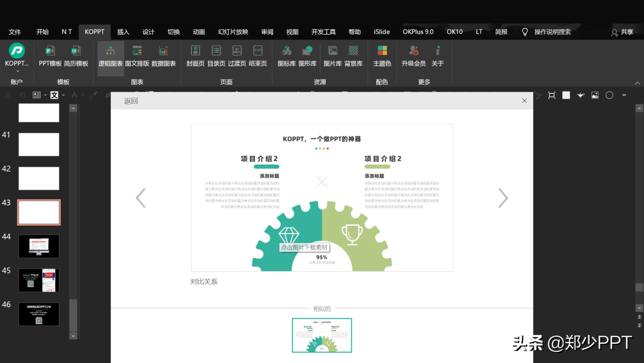Switch to the 动画 tab
644x363 pixels.
(199, 32)
